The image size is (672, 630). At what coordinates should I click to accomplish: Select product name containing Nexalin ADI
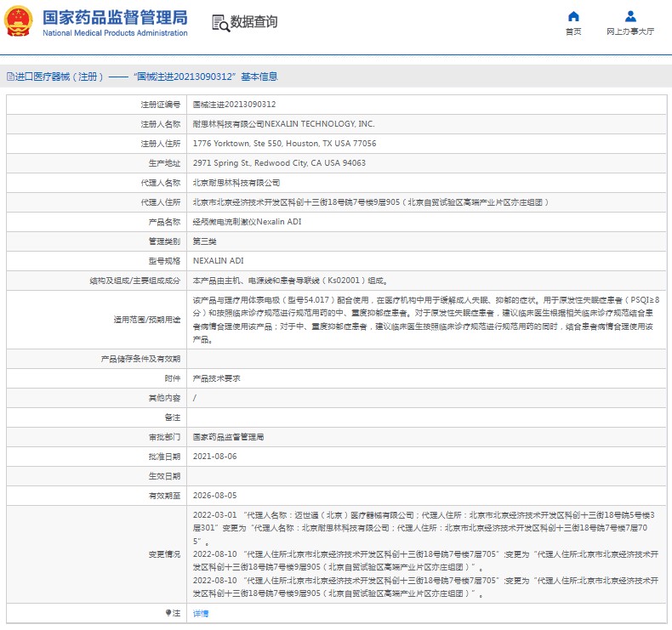point(247,221)
